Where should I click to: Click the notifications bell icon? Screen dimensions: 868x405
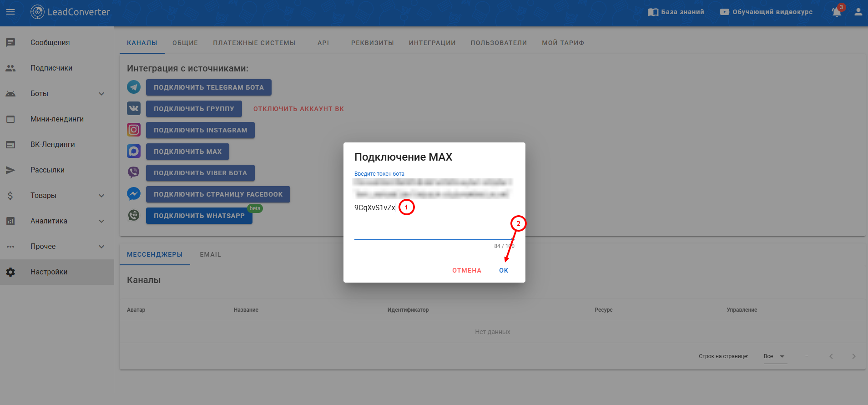point(836,12)
